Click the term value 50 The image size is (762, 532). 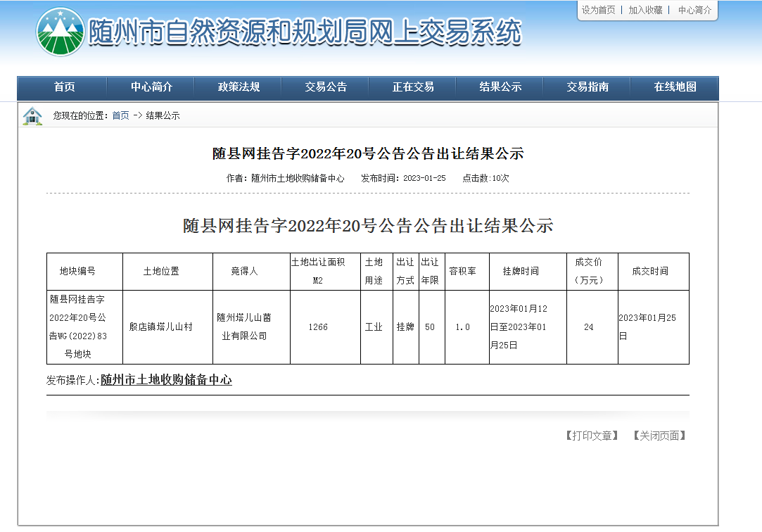point(430,327)
